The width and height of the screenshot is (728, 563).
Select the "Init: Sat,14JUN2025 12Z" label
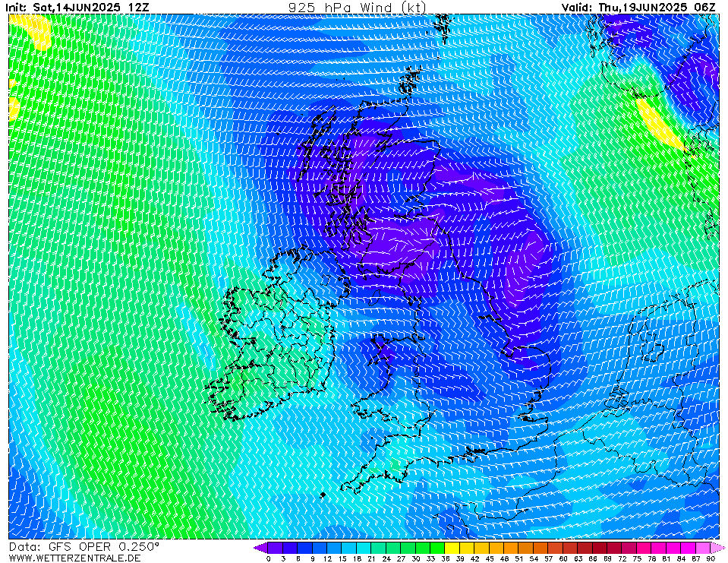(x=77, y=8)
